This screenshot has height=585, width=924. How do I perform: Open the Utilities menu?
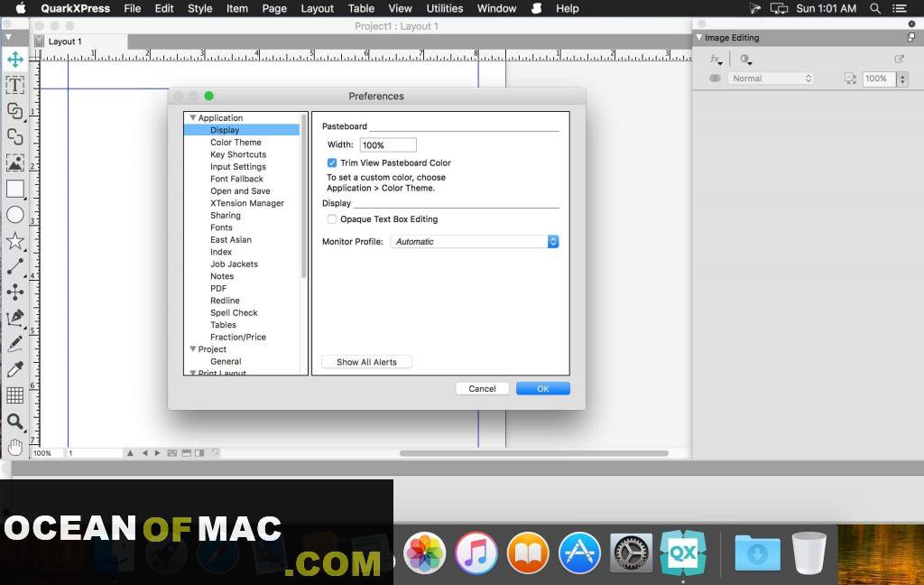click(445, 8)
